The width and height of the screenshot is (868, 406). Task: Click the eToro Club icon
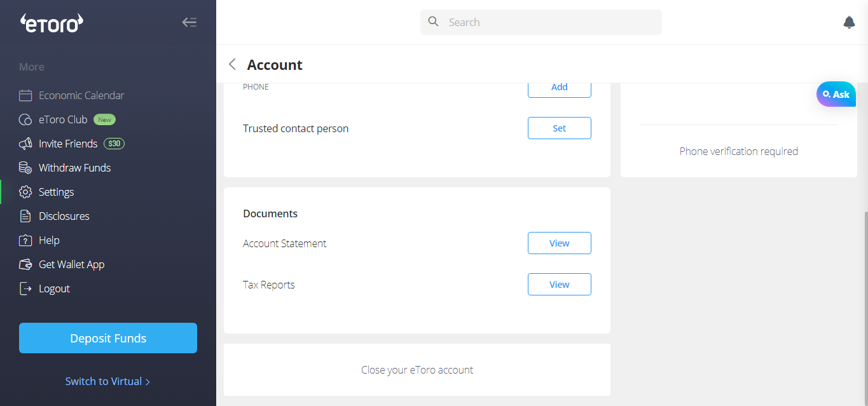tap(25, 119)
